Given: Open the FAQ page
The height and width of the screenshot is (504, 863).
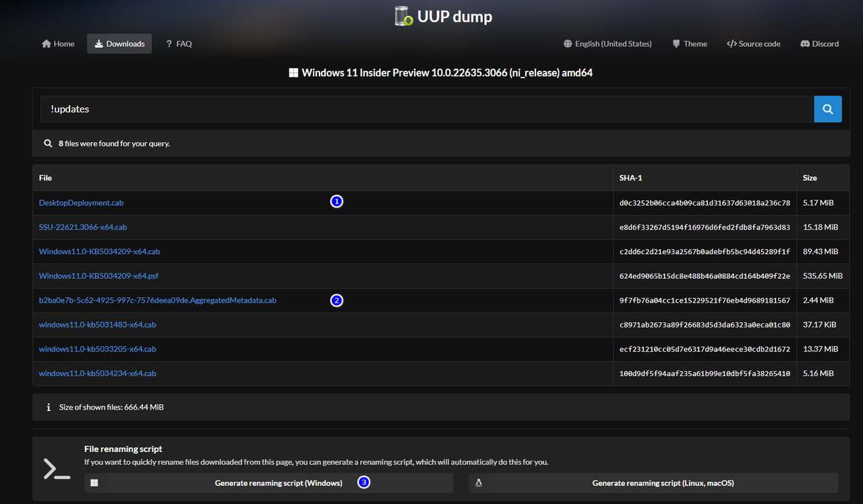Looking at the screenshot, I should [x=179, y=44].
